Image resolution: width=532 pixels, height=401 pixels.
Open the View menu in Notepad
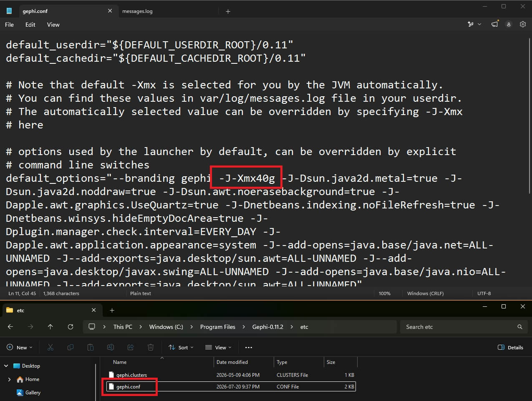tap(53, 25)
